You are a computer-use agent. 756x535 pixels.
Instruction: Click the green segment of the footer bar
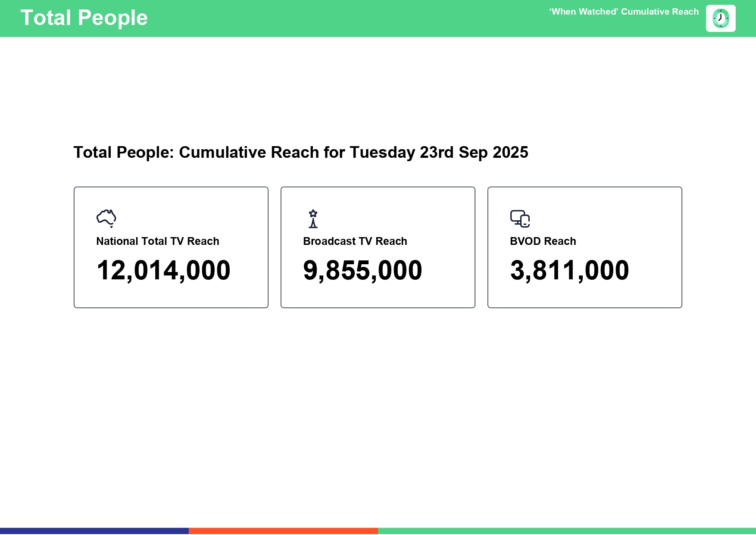(567, 531)
